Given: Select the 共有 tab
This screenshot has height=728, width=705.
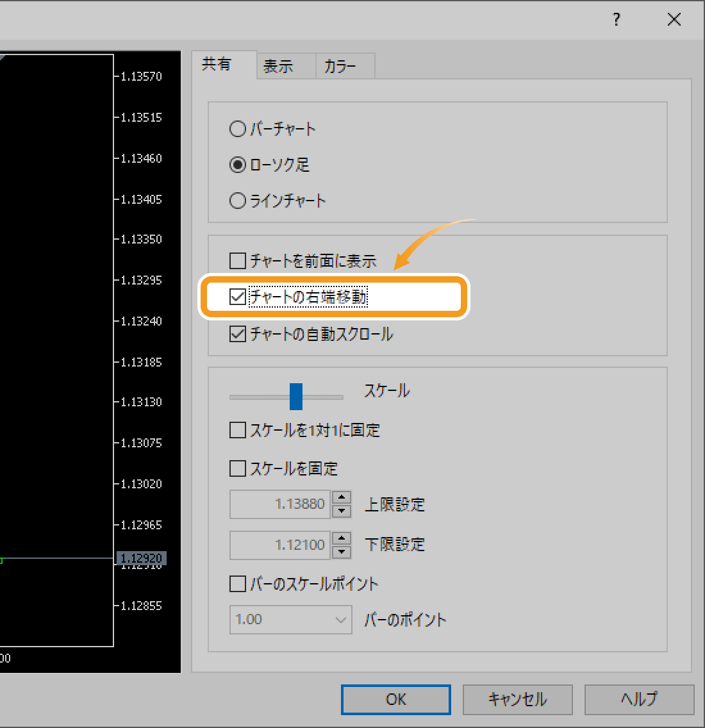Looking at the screenshot, I should (224, 65).
